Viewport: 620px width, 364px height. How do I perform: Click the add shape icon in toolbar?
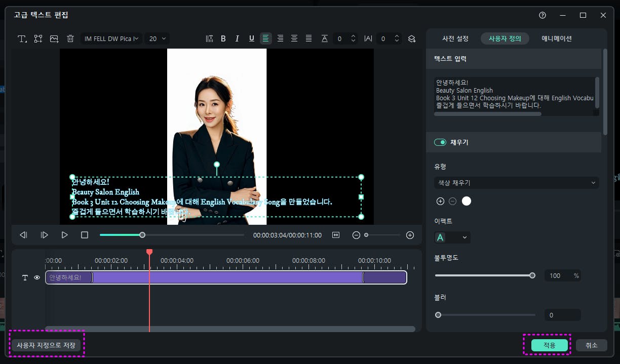tap(38, 39)
